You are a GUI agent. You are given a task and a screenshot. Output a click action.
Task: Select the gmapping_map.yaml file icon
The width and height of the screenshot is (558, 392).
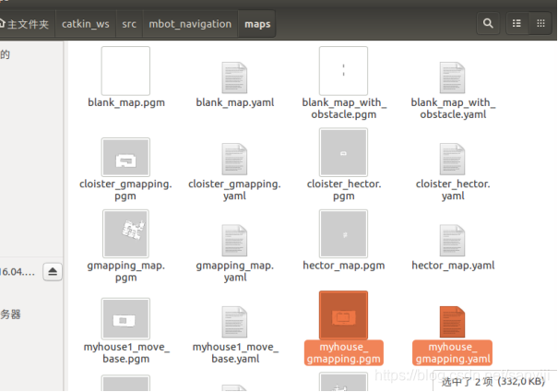234,241
